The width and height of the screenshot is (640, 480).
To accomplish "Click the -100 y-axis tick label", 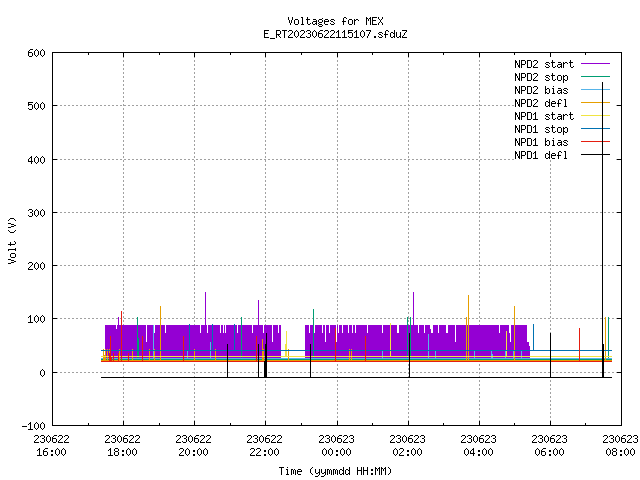I will point(33,426).
